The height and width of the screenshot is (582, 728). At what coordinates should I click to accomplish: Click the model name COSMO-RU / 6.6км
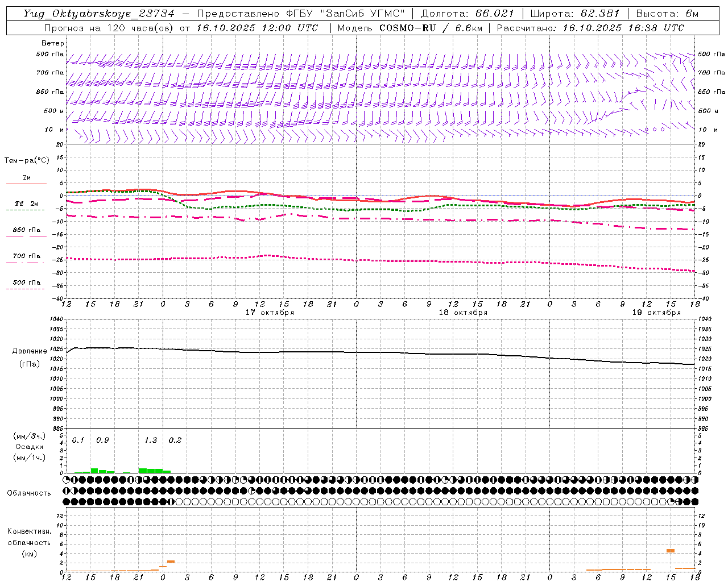431,28
